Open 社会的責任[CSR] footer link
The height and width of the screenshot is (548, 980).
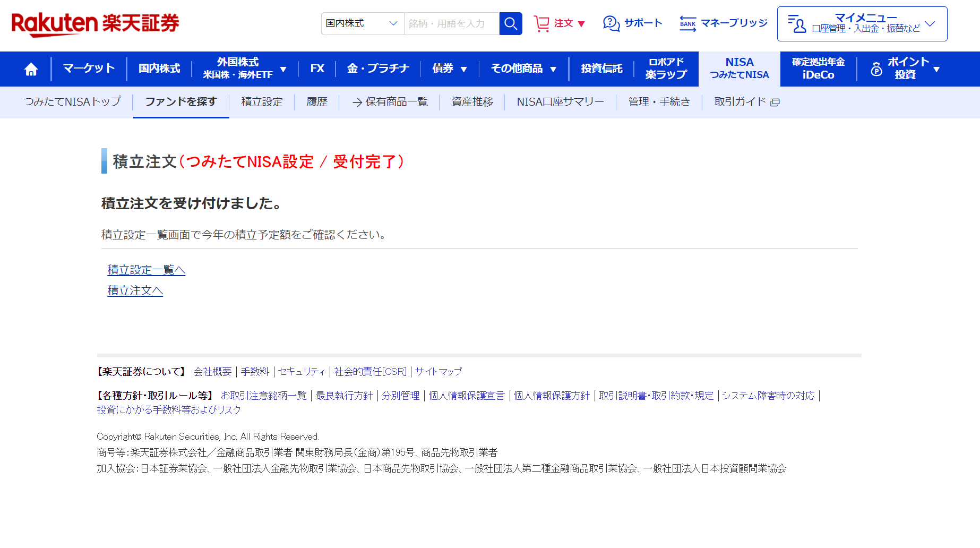pyautogui.click(x=370, y=372)
